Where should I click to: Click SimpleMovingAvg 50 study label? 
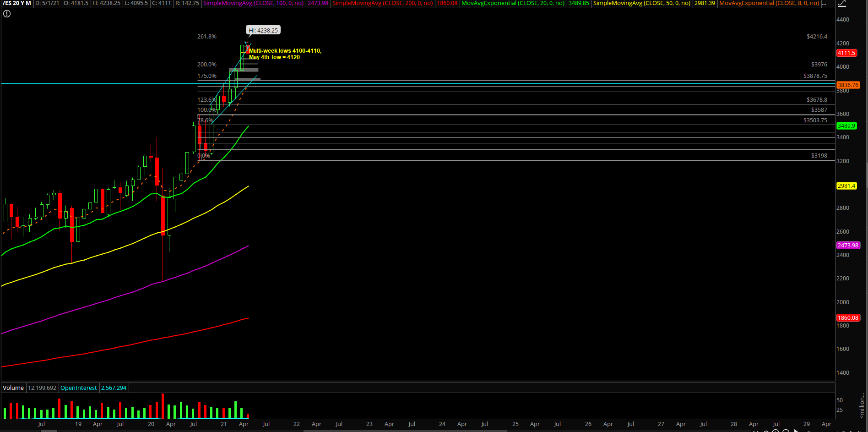point(641,3)
